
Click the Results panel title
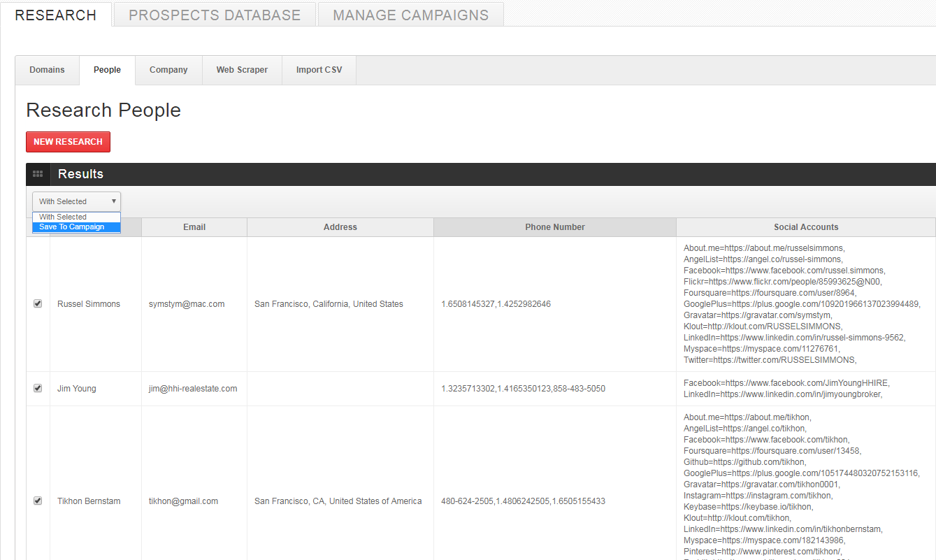(x=80, y=174)
